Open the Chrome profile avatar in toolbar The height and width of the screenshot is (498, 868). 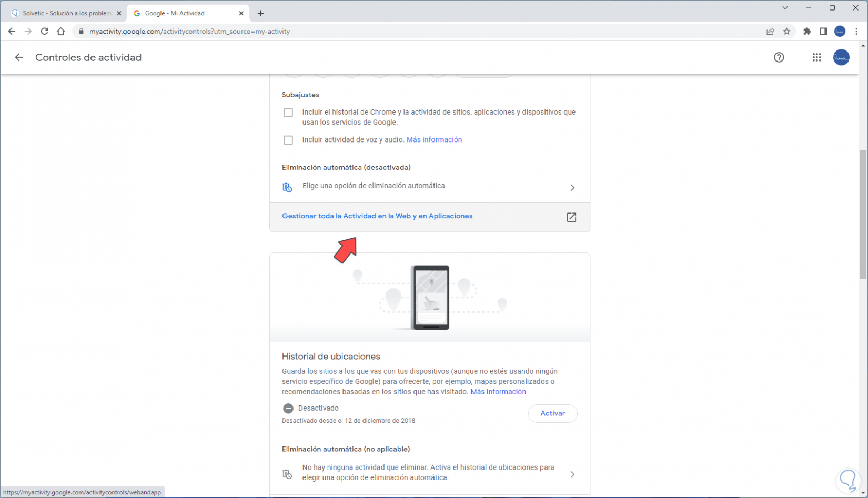[x=840, y=32]
